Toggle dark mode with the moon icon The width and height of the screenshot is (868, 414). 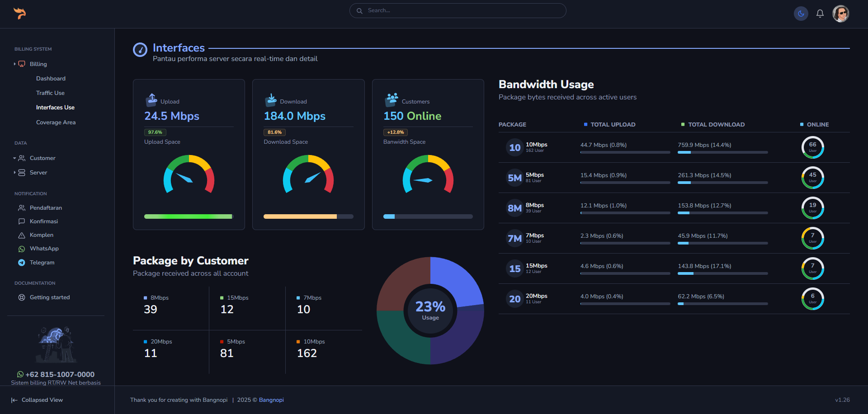(x=801, y=14)
